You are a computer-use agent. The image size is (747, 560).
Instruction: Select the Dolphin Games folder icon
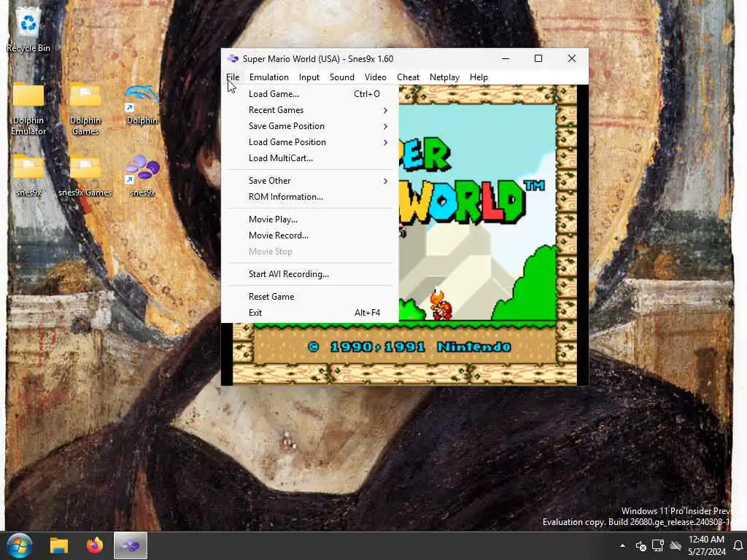point(85,109)
